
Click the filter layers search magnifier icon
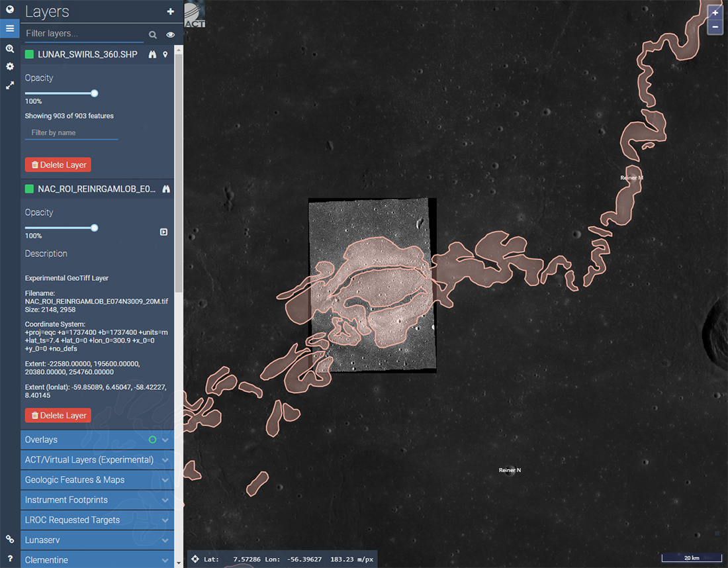point(152,35)
